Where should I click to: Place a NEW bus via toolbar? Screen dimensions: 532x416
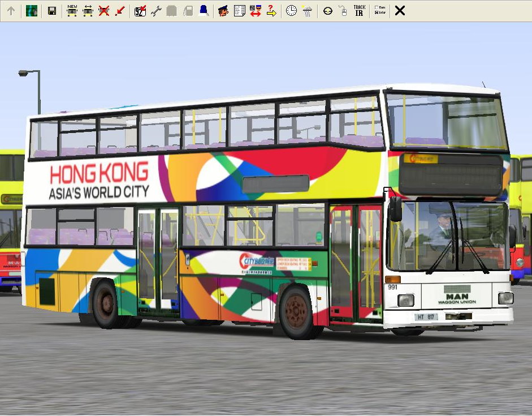point(72,11)
